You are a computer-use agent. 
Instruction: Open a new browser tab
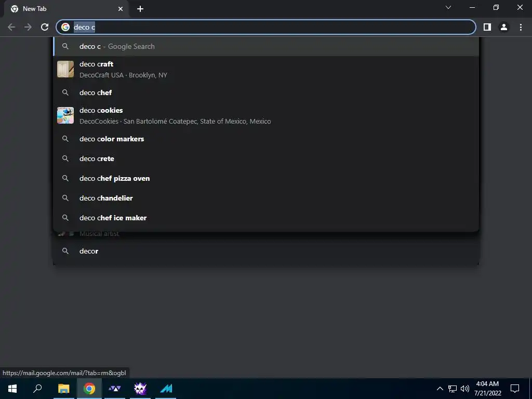click(140, 9)
